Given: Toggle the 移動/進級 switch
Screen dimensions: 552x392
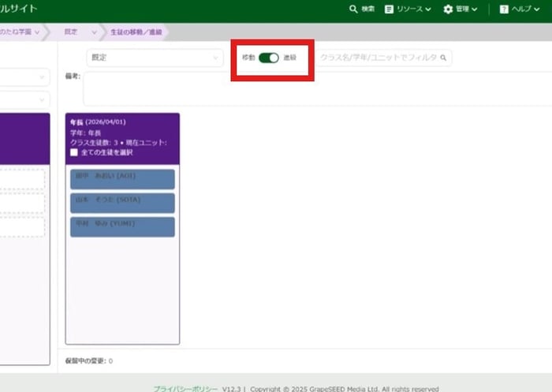Looking at the screenshot, I should click(x=269, y=58).
